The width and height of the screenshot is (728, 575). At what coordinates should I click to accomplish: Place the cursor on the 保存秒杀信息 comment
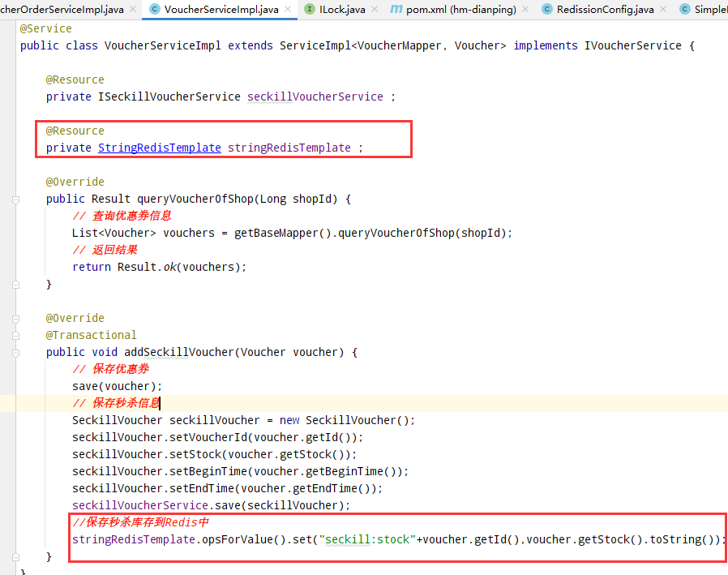point(116,403)
